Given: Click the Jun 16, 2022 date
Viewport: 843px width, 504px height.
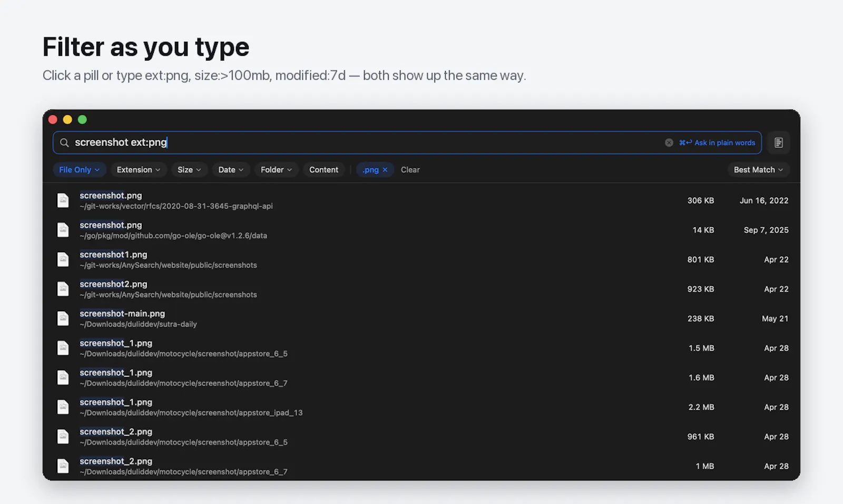Looking at the screenshot, I should coord(764,201).
